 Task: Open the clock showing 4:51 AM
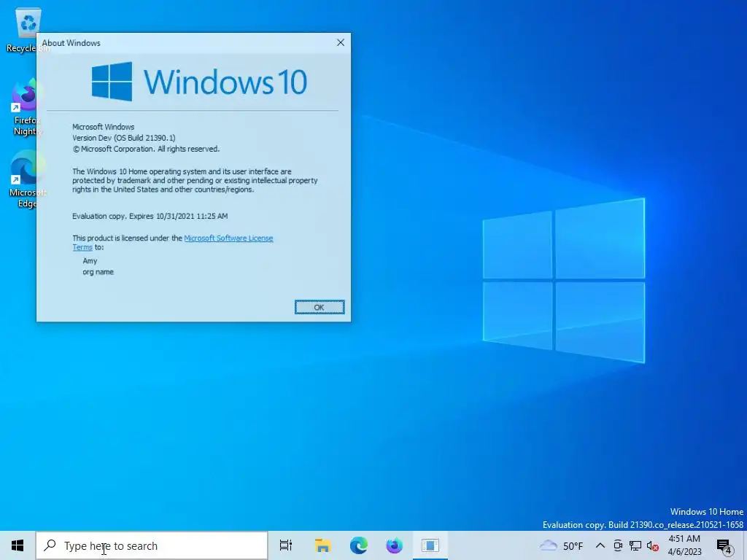pos(684,545)
